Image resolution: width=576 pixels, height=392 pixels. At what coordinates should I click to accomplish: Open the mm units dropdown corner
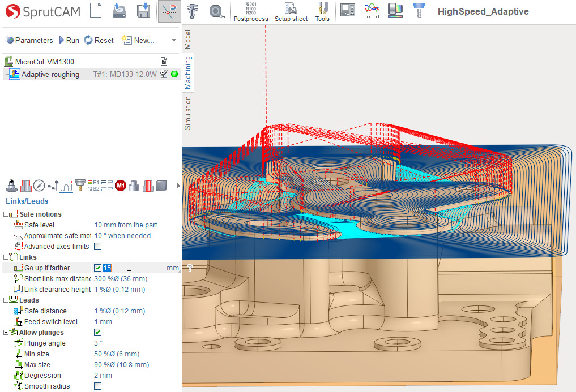[180, 271]
